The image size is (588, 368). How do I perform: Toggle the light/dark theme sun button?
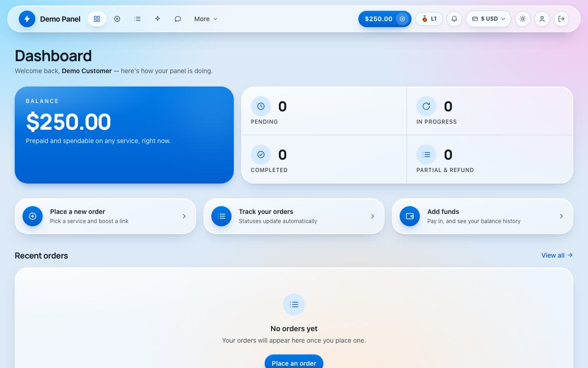click(523, 19)
